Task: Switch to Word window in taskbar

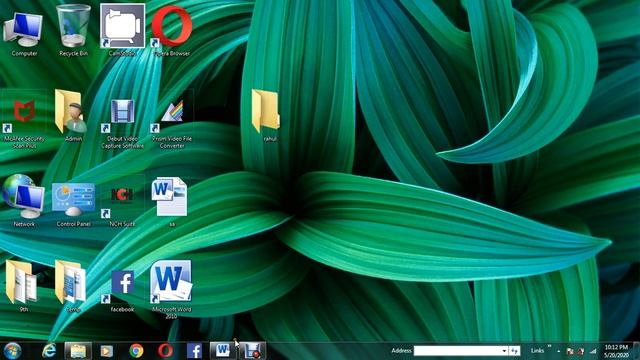Action: (x=223, y=351)
